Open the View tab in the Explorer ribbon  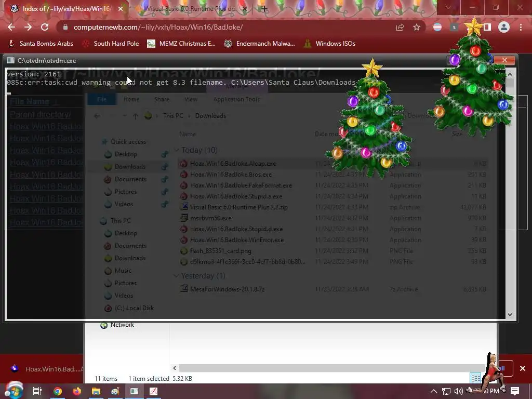(x=191, y=99)
